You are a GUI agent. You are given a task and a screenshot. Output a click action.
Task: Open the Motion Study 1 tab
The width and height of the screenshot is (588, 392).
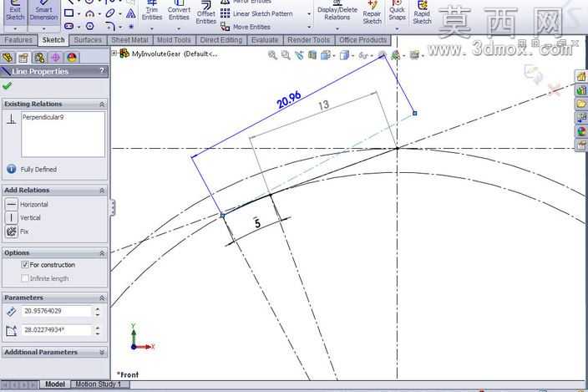coord(99,384)
